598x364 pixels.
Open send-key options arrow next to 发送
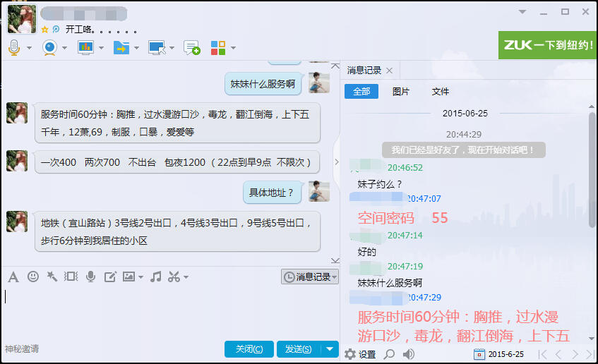click(330, 348)
